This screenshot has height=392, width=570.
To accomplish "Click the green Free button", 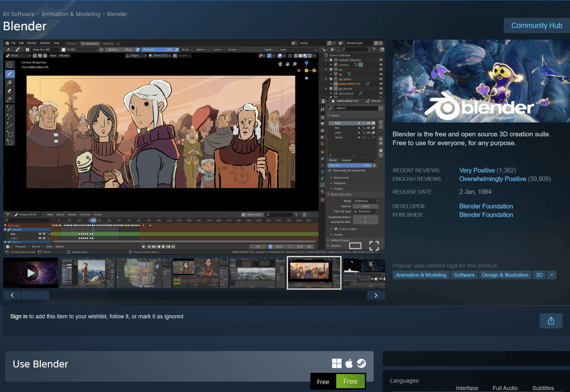I will [x=350, y=381].
